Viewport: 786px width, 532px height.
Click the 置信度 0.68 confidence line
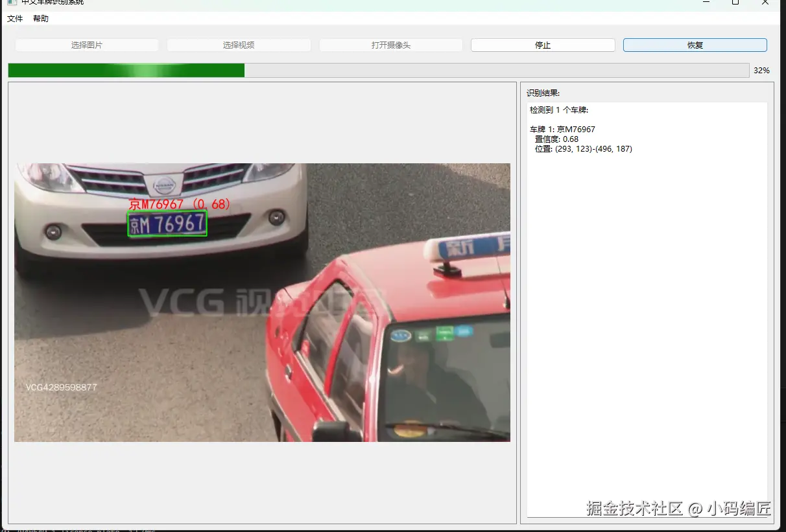(556, 139)
